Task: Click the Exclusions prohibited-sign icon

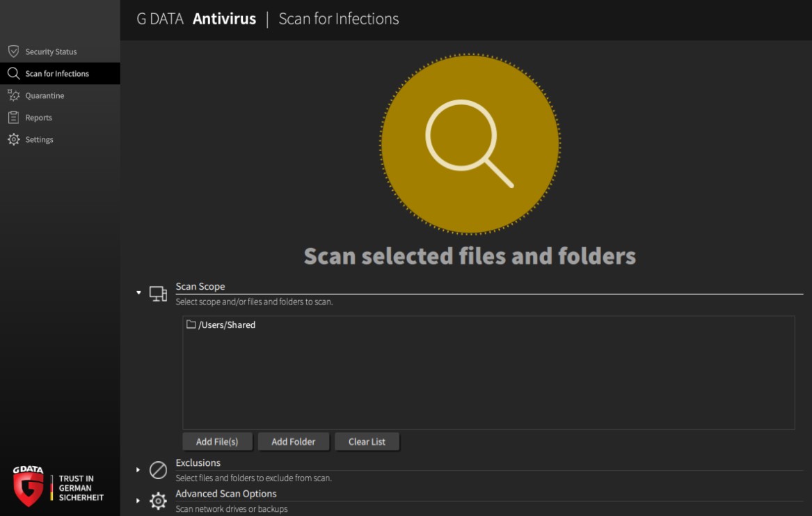Action: pos(158,470)
